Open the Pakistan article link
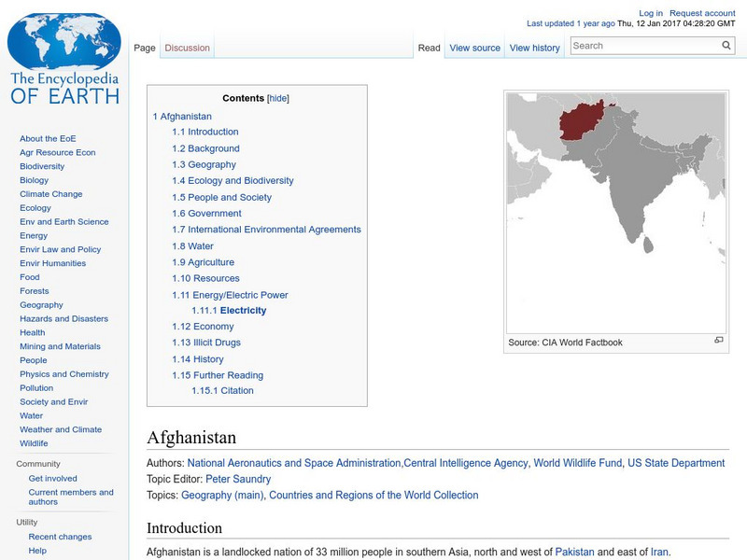The height and width of the screenshot is (560, 747). (576, 552)
